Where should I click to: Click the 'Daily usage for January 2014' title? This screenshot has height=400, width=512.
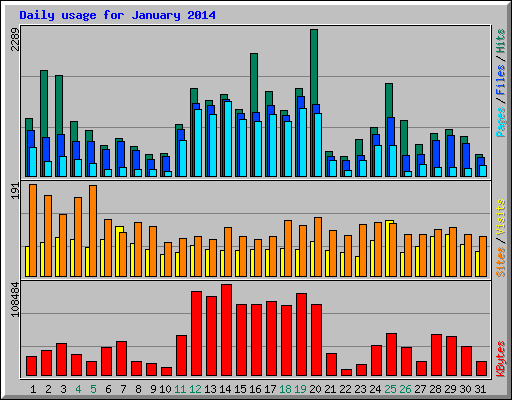117,16
